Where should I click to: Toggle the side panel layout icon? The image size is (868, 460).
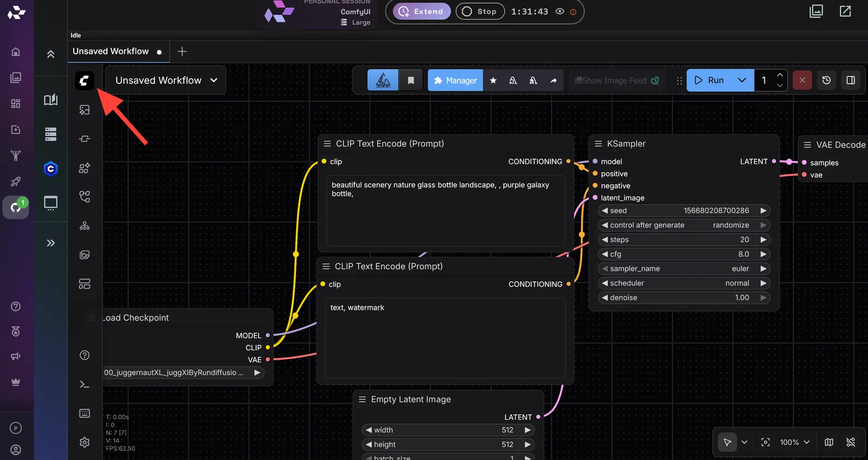coord(851,80)
